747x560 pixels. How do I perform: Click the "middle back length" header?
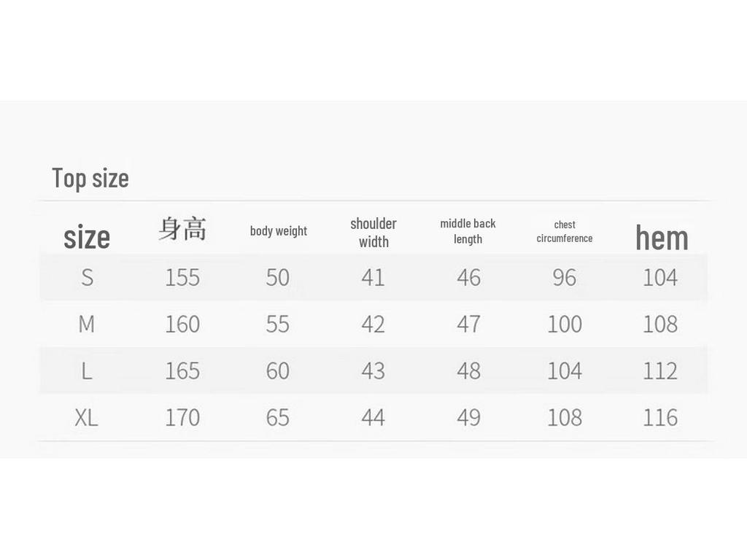[468, 231]
